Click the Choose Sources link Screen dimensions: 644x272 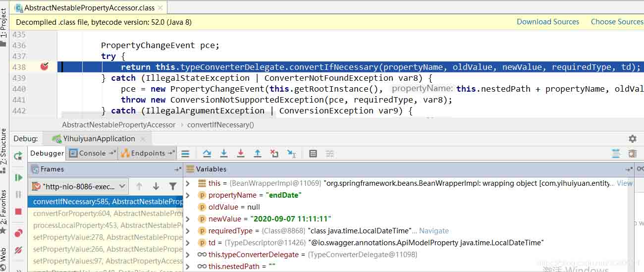(x=617, y=22)
